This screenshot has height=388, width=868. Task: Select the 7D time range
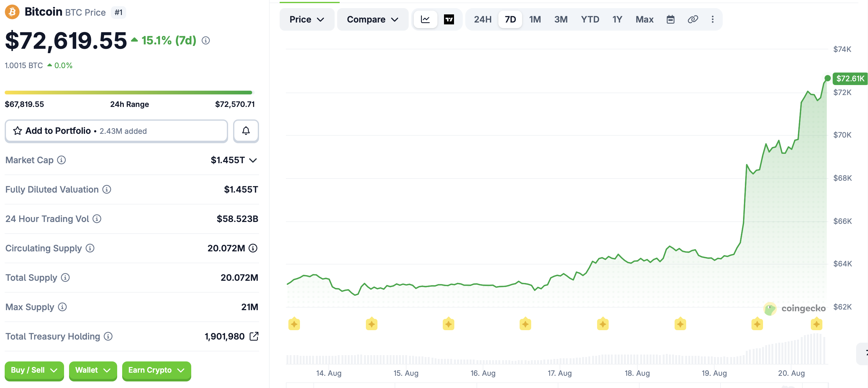[510, 20]
